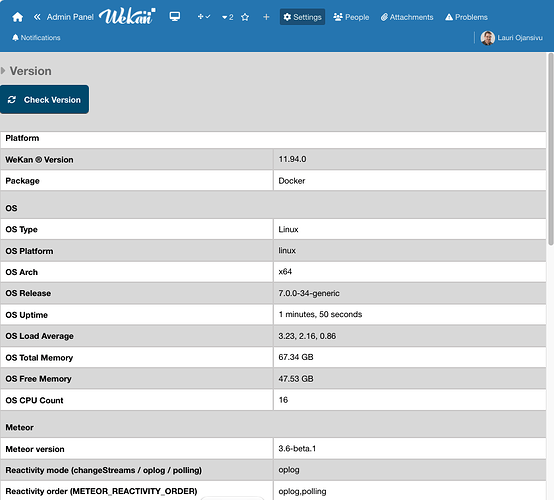Screen dimensions: 554x500
Task: Click the Settings gear icon
Action: [287, 17]
